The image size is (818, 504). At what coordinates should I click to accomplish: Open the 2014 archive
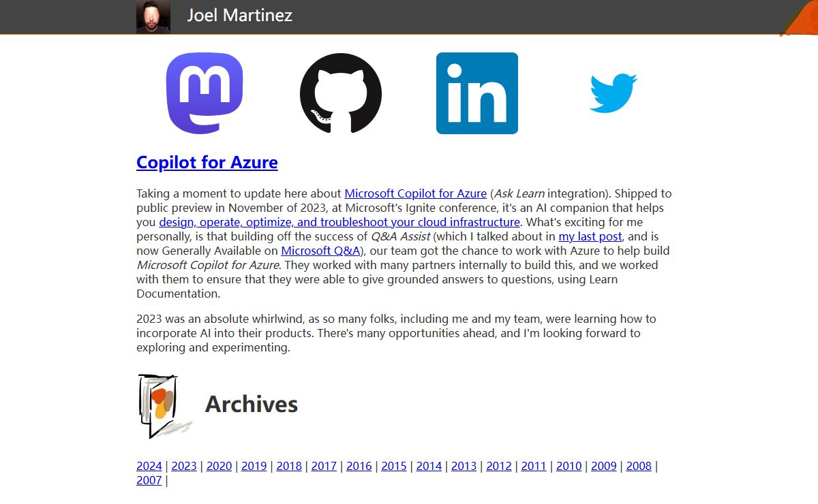click(429, 466)
